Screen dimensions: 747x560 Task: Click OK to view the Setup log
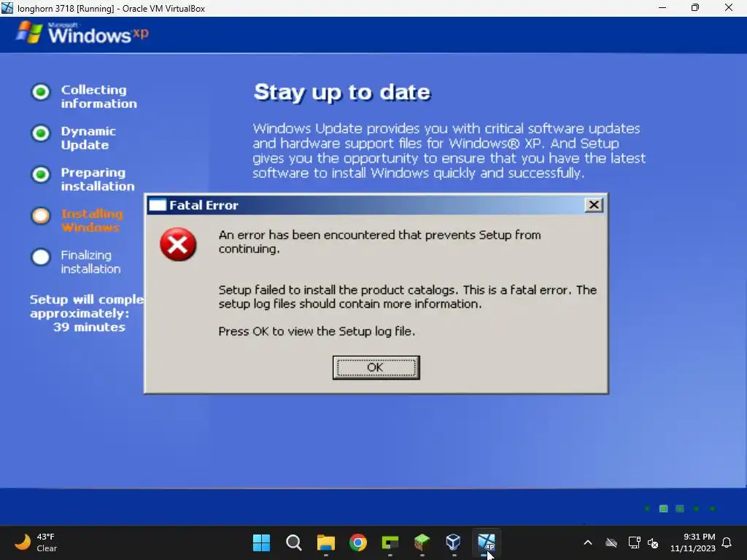coord(376,367)
